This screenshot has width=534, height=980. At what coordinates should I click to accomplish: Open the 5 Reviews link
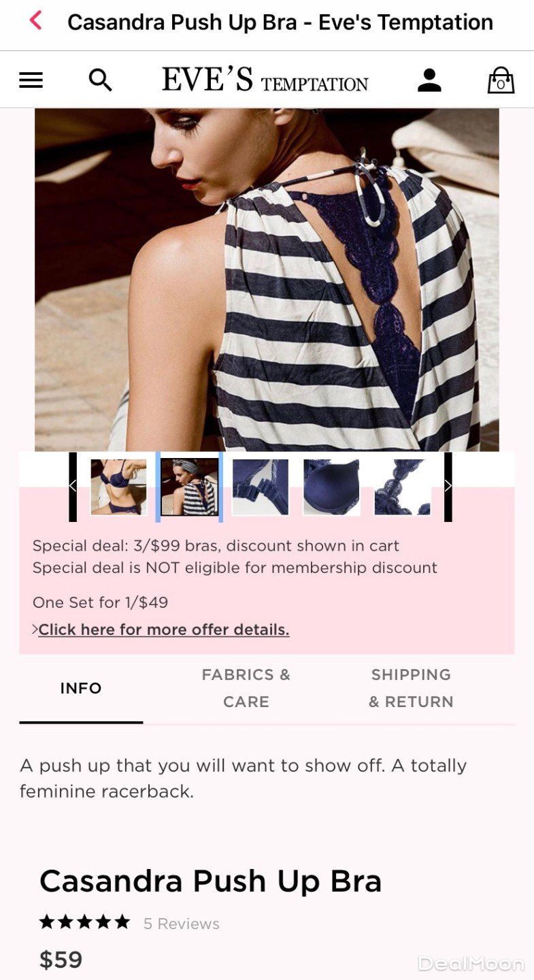[181, 924]
